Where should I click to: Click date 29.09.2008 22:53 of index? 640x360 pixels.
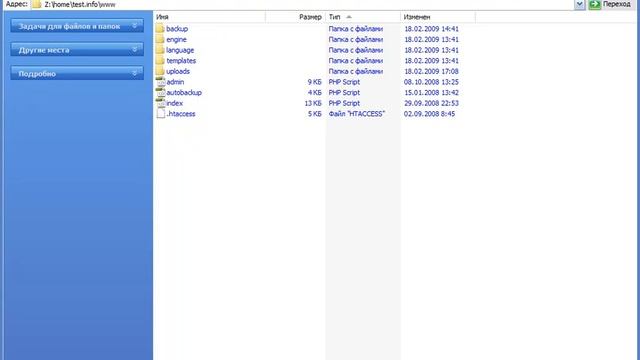click(x=431, y=103)
